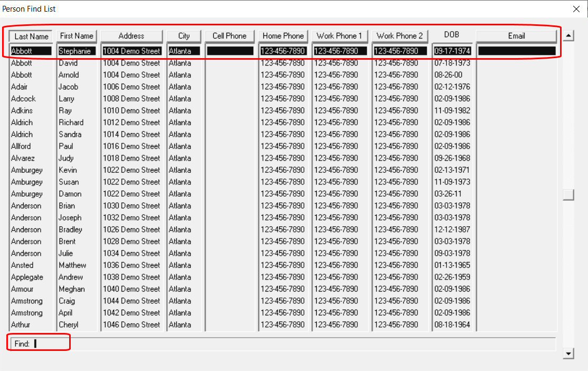
Task: Click the Email column header
Action: (516, 36)
